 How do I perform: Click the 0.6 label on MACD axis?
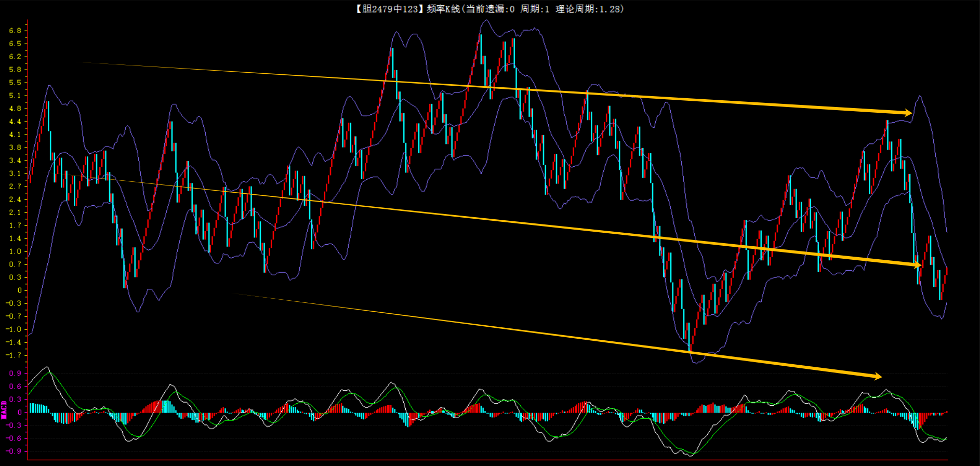click(x=15, y=387)
